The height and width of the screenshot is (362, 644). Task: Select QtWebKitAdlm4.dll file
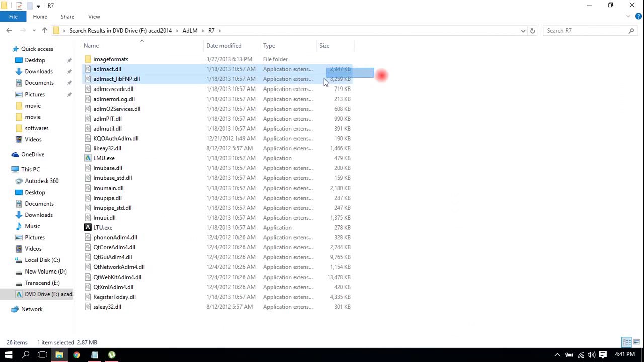pyautogui.click(x=117, y=277)
